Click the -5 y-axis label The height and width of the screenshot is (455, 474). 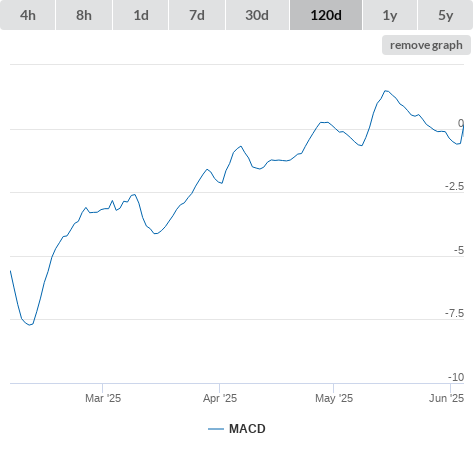pyautogui.click(x=459, y=250)
